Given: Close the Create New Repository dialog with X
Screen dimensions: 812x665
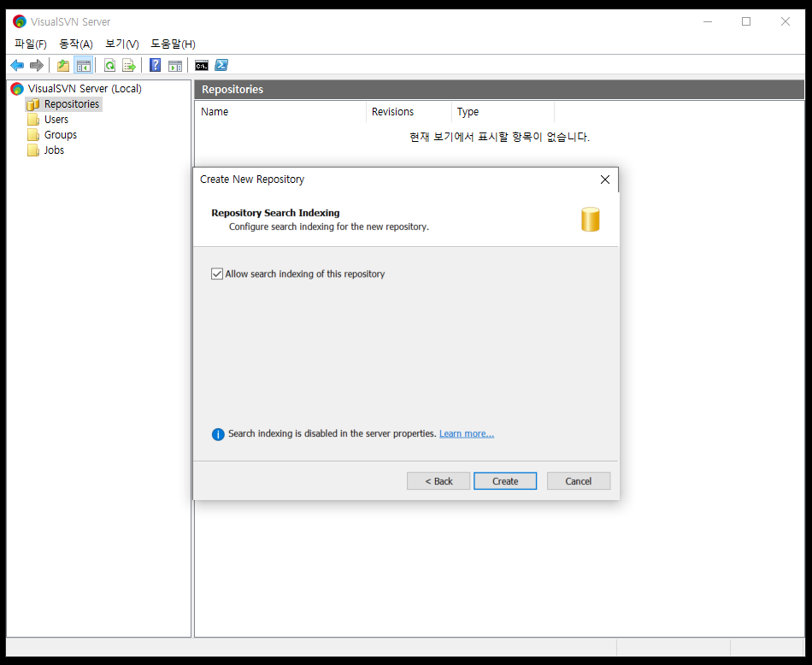Looking at the screenshot, I should [x=605, y=179].
